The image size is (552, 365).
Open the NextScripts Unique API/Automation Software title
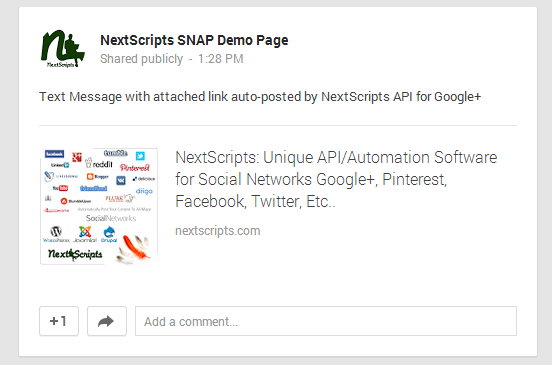[336, 179]
